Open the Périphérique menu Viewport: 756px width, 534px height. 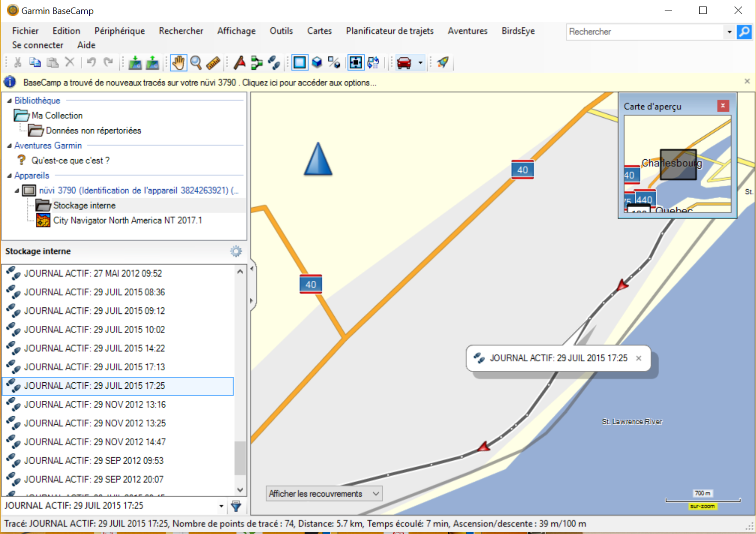(x=120, y=31)
